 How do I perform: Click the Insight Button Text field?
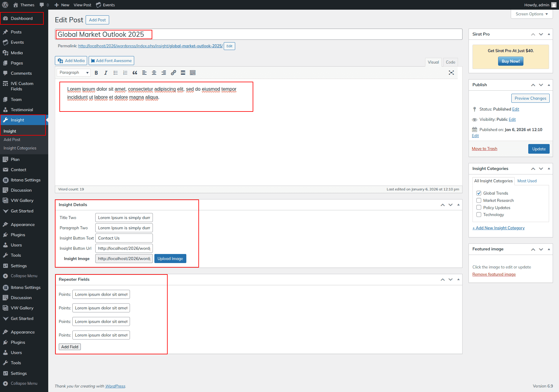pos(124,238)
